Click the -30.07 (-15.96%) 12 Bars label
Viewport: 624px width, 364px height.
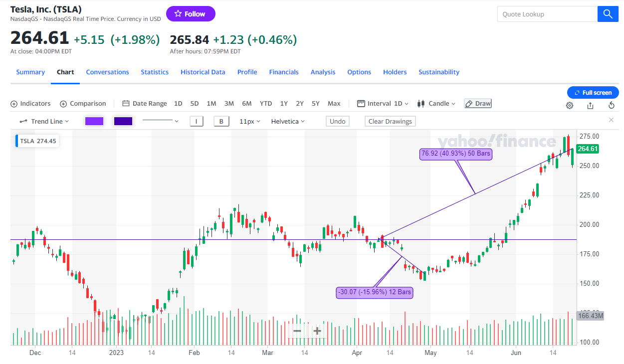click(375, 292)
